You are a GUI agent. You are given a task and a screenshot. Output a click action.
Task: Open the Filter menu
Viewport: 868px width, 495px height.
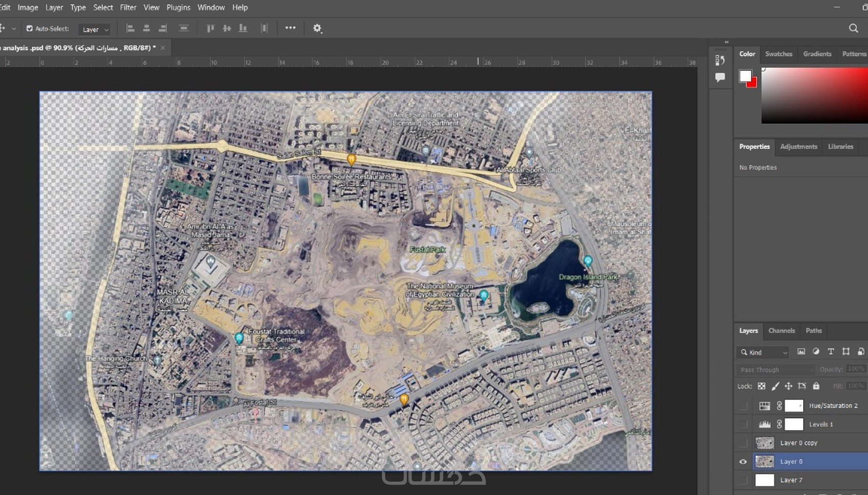tap(128, 8)
